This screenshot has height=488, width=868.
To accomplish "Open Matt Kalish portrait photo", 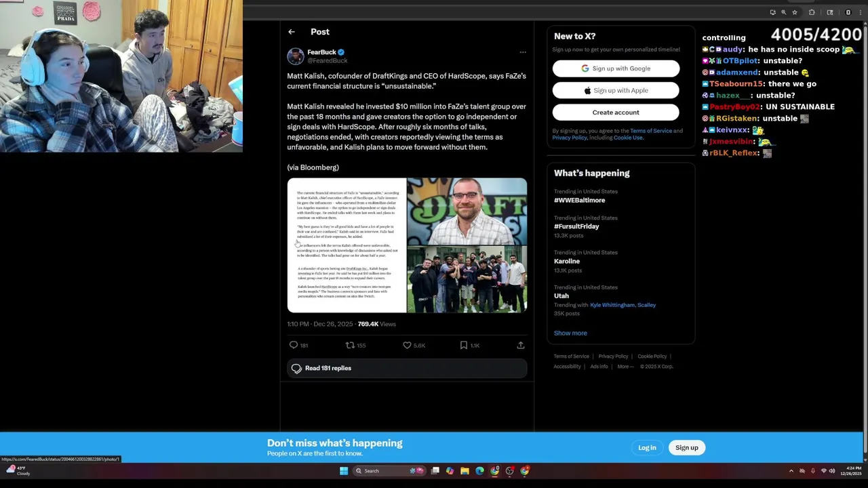I will click(x=467, y=211).
